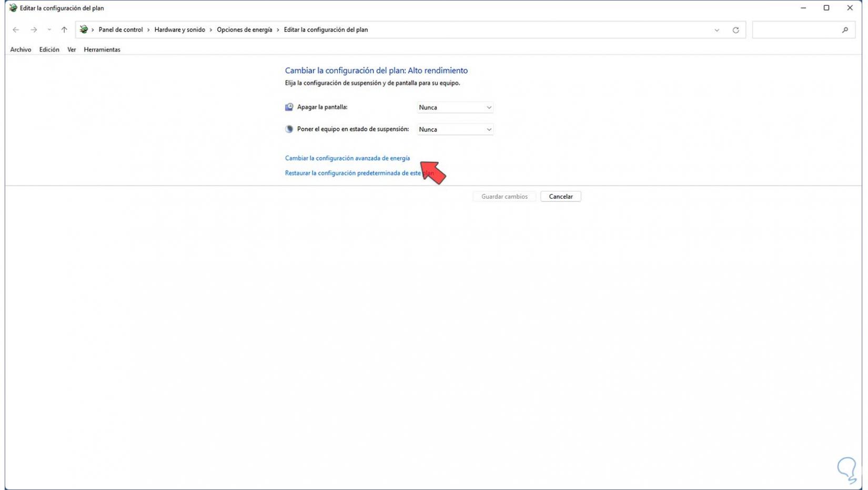The height and width of the screenshot is (490, 868).
Task: Open the Archivo menu
Action: 21,49
